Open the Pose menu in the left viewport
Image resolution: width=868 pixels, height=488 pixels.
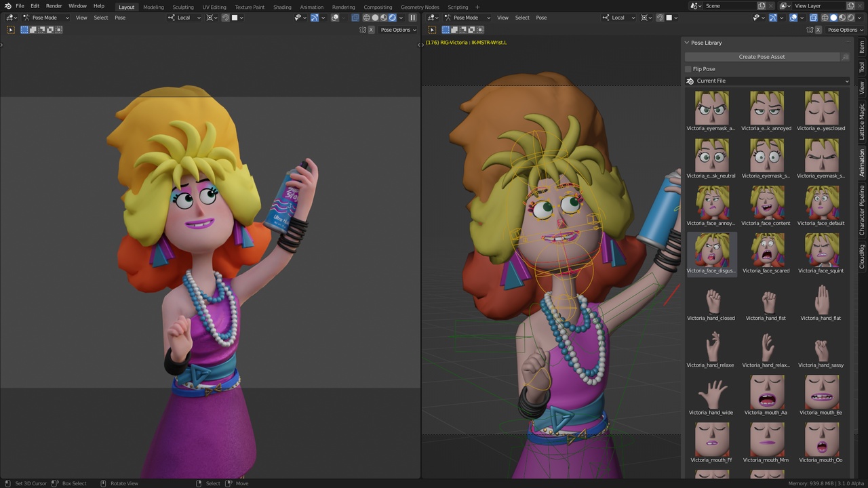[x=120, y=18]
